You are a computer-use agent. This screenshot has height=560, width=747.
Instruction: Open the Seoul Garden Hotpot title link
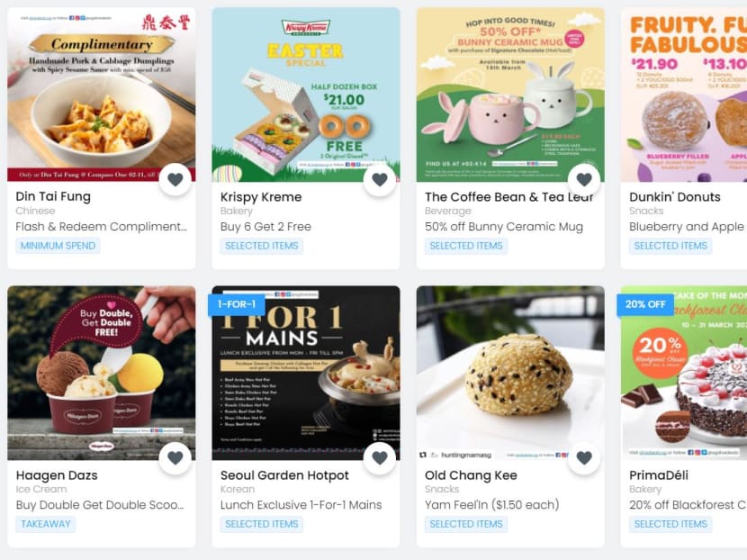tap(284, 475)
